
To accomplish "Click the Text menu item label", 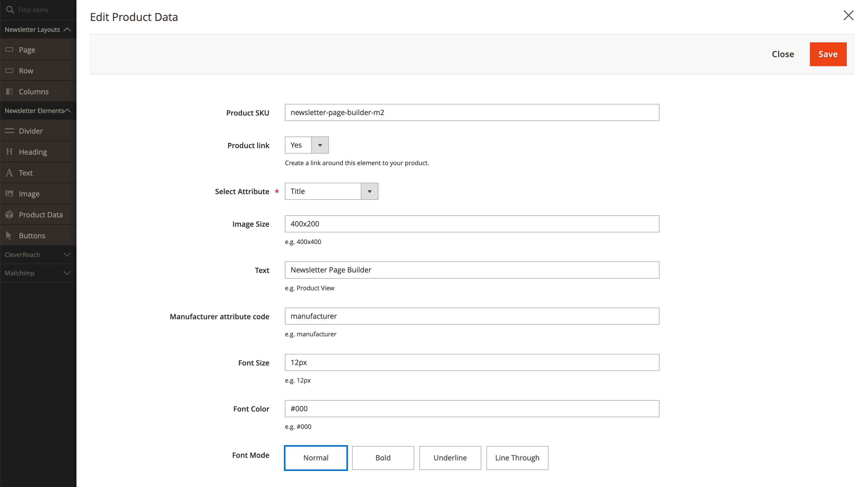I will point(26,173).
